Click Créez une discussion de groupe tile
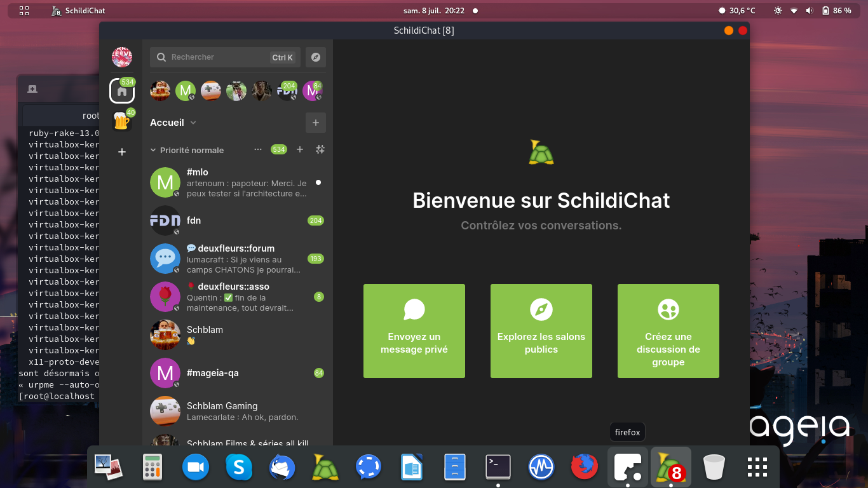 pos(668,331)
